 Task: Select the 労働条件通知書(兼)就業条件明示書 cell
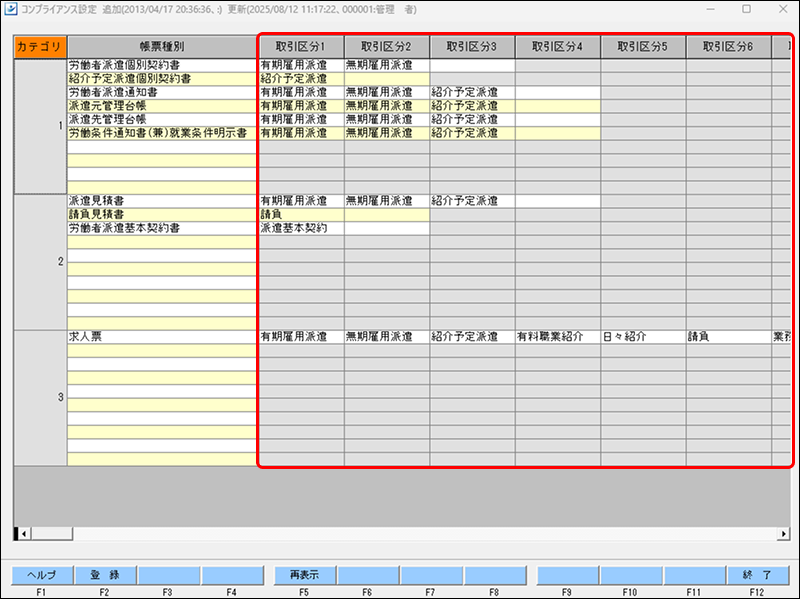coord(162,133)
